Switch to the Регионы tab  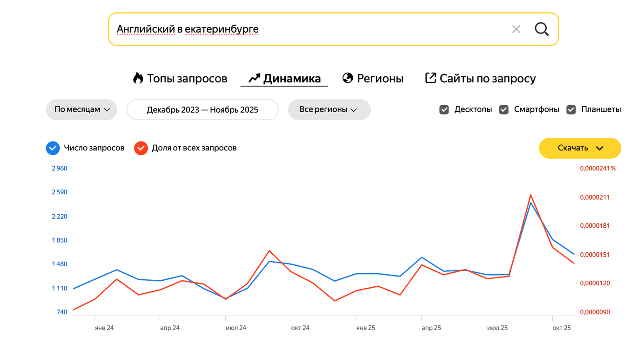pyautogui.click(x=380, y=79)
